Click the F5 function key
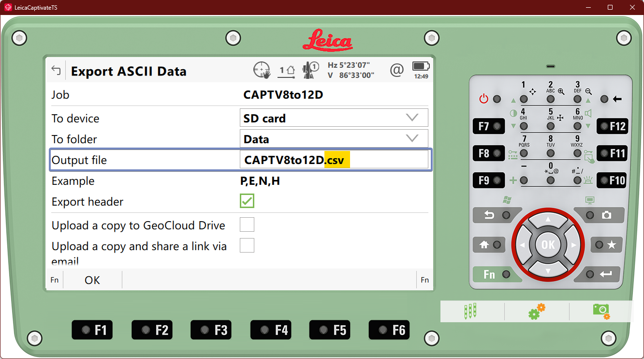The image size is (644, 359). click(x=330, y=330)
